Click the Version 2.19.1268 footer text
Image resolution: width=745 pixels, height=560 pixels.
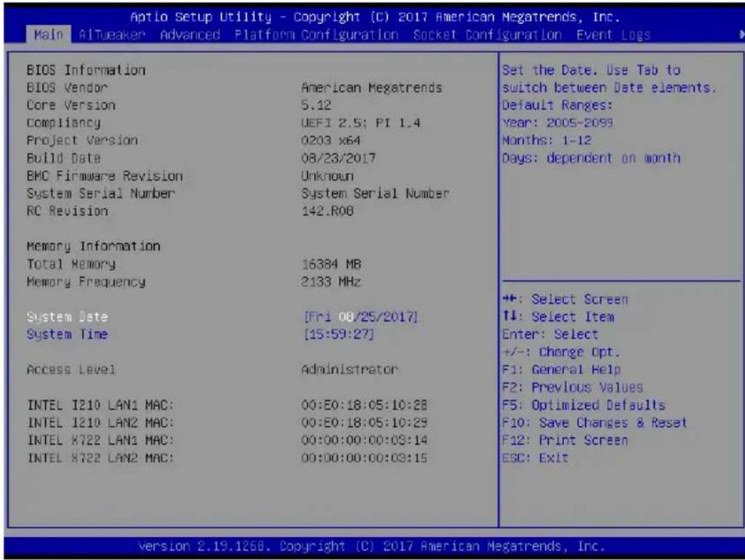(x=372, y=546)
